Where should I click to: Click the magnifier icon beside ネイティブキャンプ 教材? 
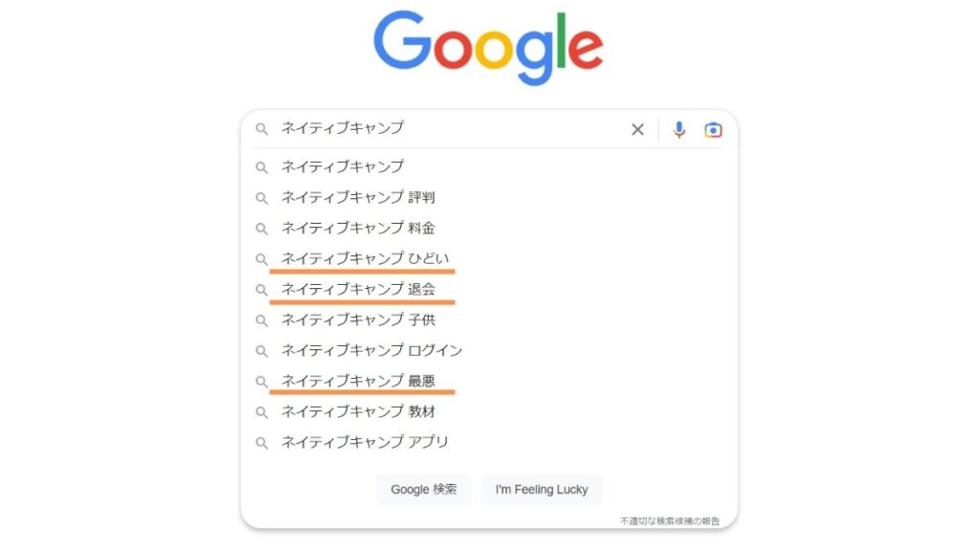tap(262, 412)
